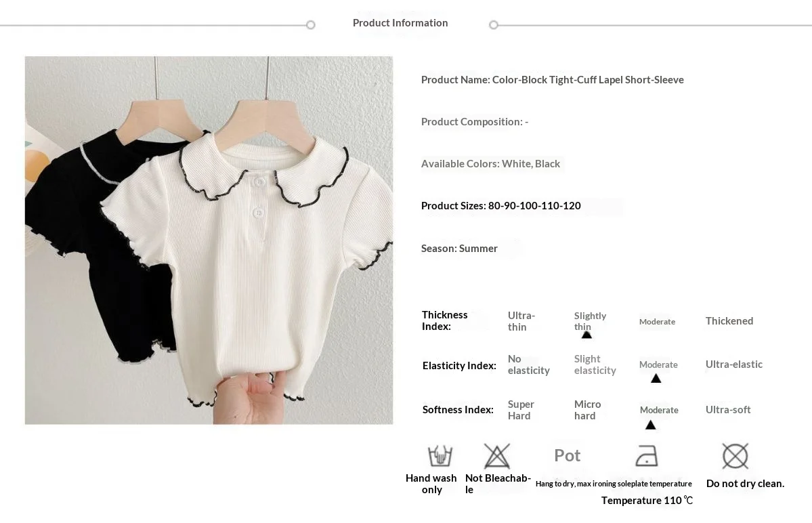
Task: Click the triangle marker under Softness Moderate
Action: 650,425
